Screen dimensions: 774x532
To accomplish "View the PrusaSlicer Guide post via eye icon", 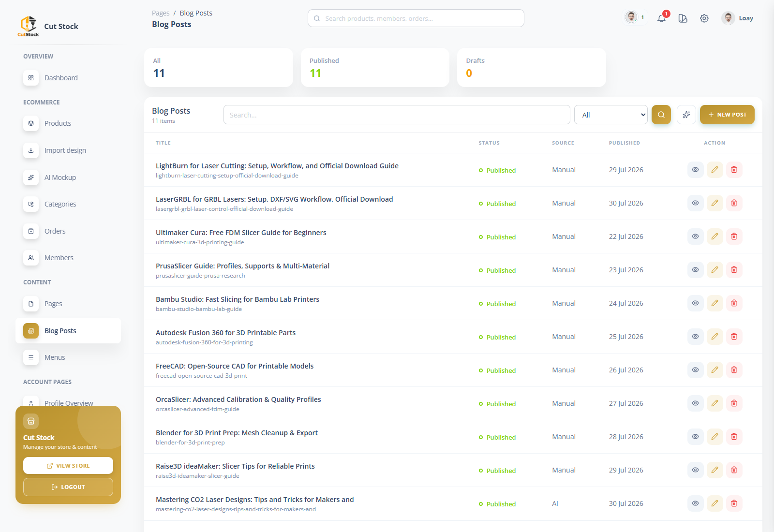I will coord(696,270).
